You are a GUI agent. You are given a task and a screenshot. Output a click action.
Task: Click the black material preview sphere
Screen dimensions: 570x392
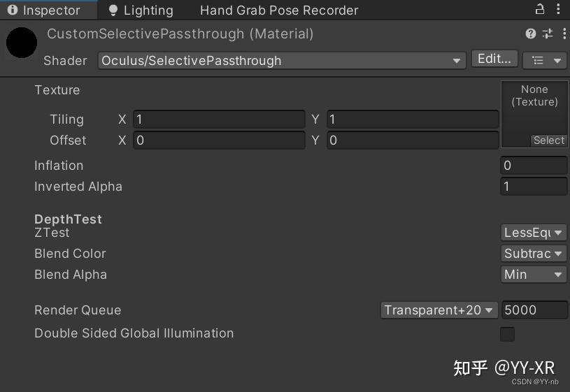coord(22,43)
